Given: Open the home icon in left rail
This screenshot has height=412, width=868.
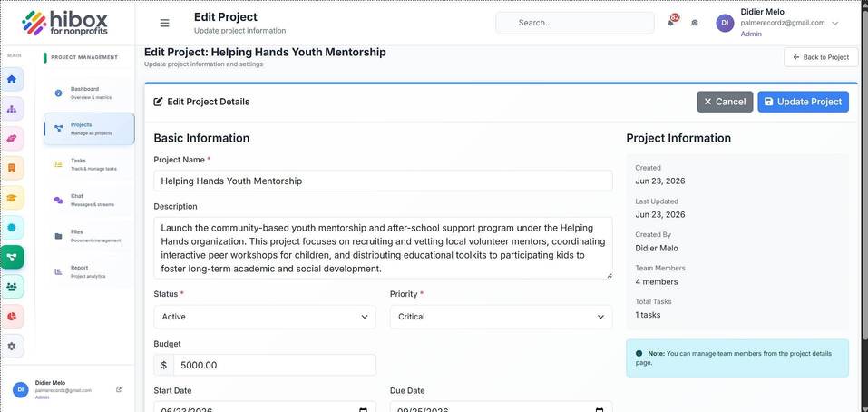Looking at the screenshot, I should [12, 79].
